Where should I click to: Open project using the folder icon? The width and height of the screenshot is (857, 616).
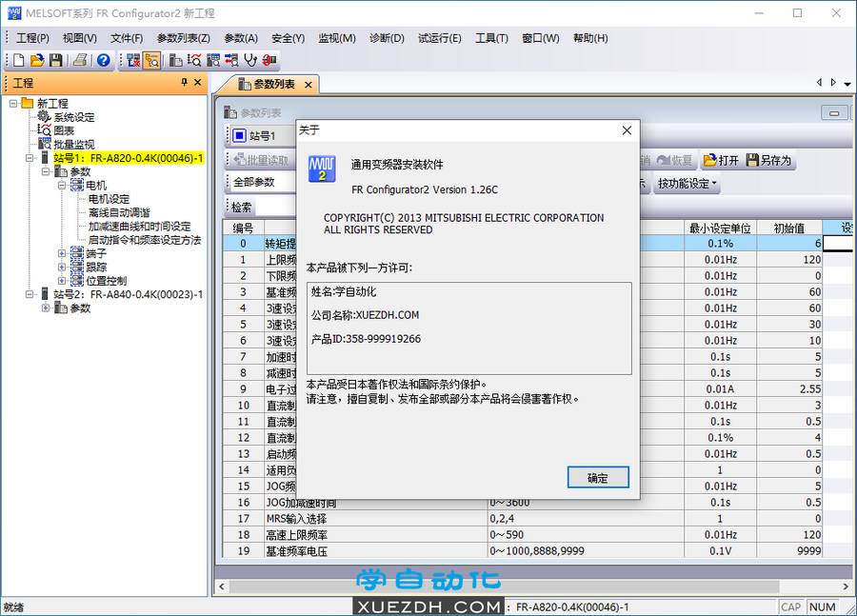click(36, 60)
